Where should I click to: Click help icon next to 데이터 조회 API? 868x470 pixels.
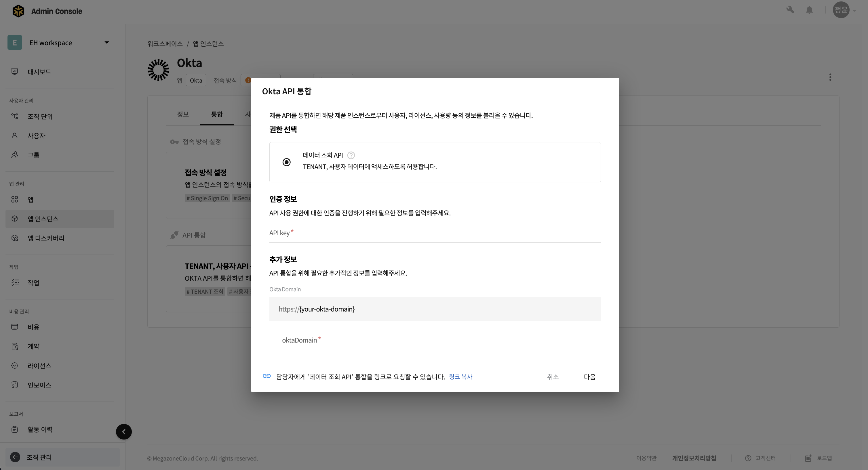pyautogui.click(x=351, y=155)
